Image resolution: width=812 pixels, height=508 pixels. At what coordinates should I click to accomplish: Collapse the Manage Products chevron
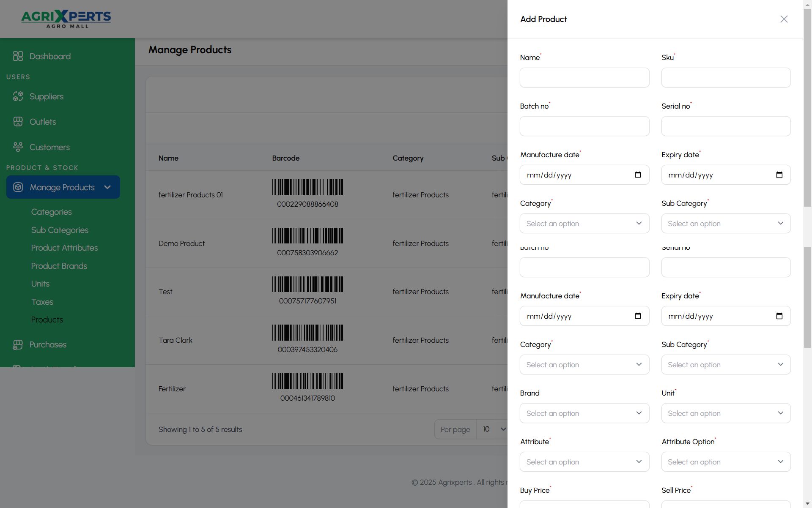point(107,187)
